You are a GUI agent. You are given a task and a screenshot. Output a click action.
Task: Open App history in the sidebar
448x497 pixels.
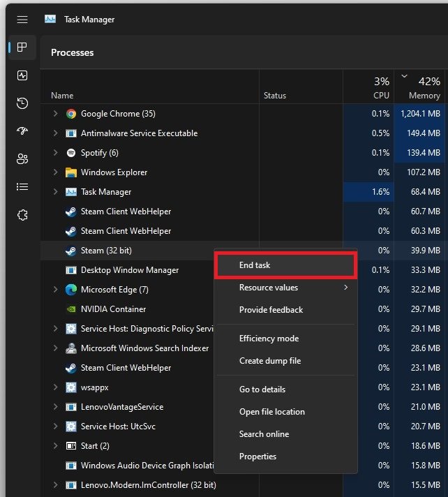[22, 103]
